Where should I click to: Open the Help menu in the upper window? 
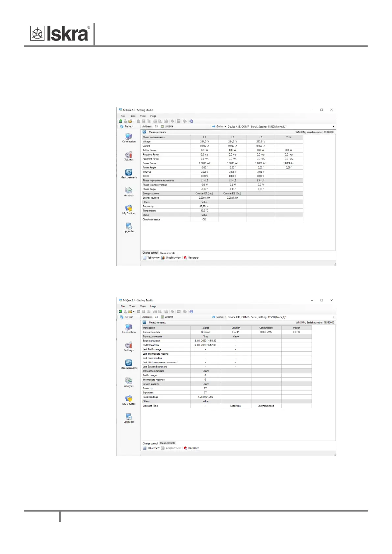click(153, 116)
